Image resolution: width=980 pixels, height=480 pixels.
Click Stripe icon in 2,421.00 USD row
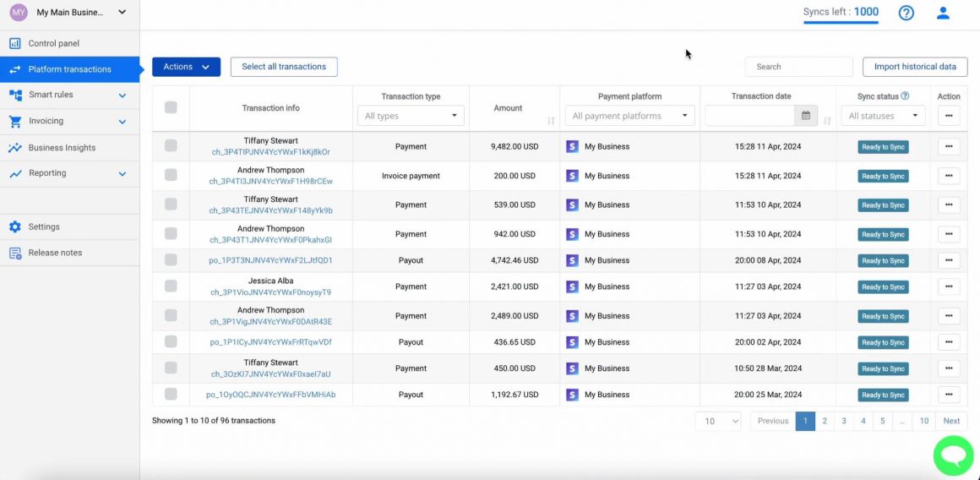572,286
